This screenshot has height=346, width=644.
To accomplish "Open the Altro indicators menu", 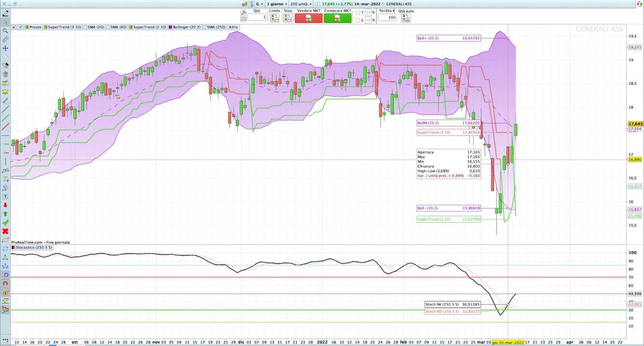I will point(233,27).
